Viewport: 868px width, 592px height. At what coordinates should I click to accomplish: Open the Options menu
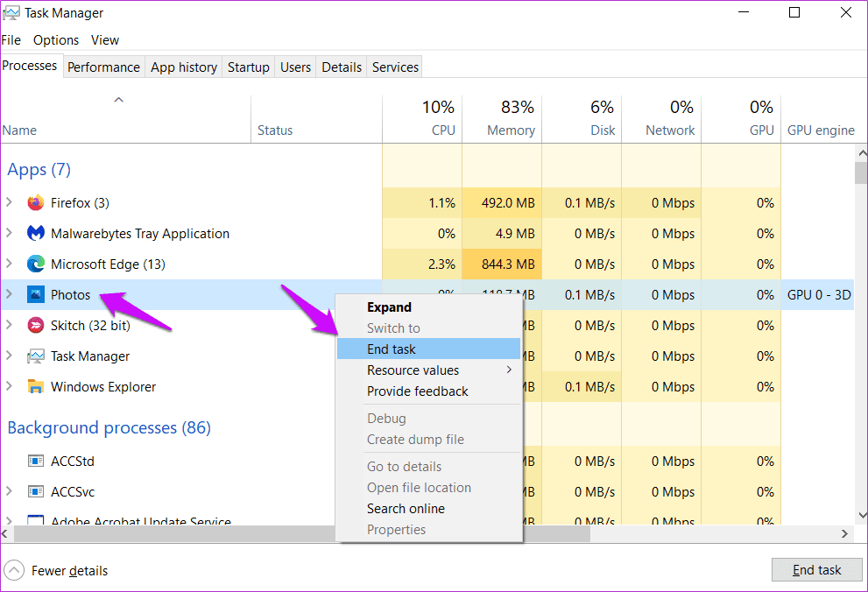click(56, 39)
